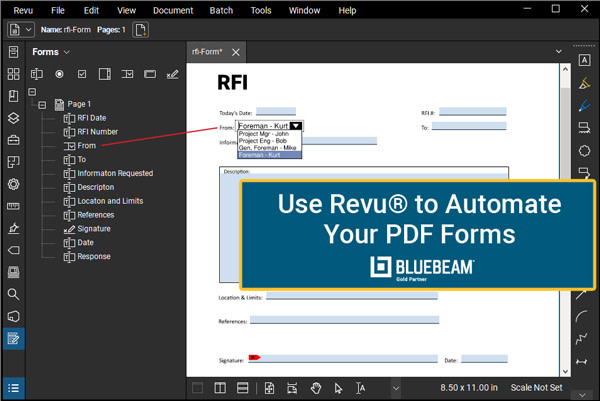
Task: Open the From dropdown arrow on form
Action: (x=296, y=126)
